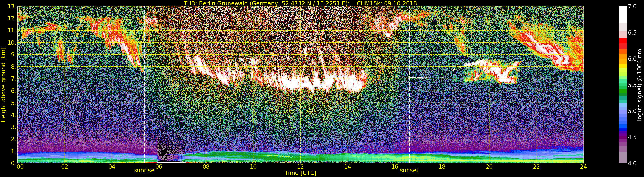Viewport: 644px width, 177px height.
Task: Click the "log(rc-signal) @ 1064 nm" colorbar label
Action: 640,85
